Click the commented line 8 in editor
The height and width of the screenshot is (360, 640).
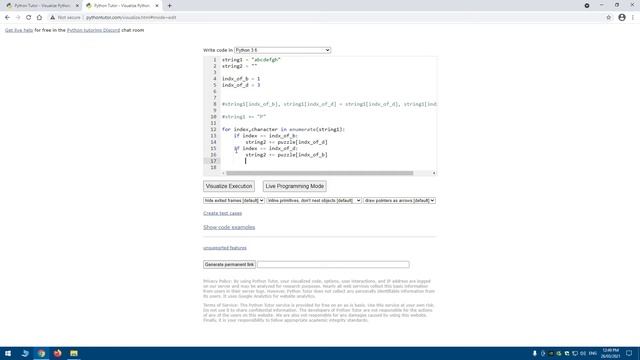[329, 104]
